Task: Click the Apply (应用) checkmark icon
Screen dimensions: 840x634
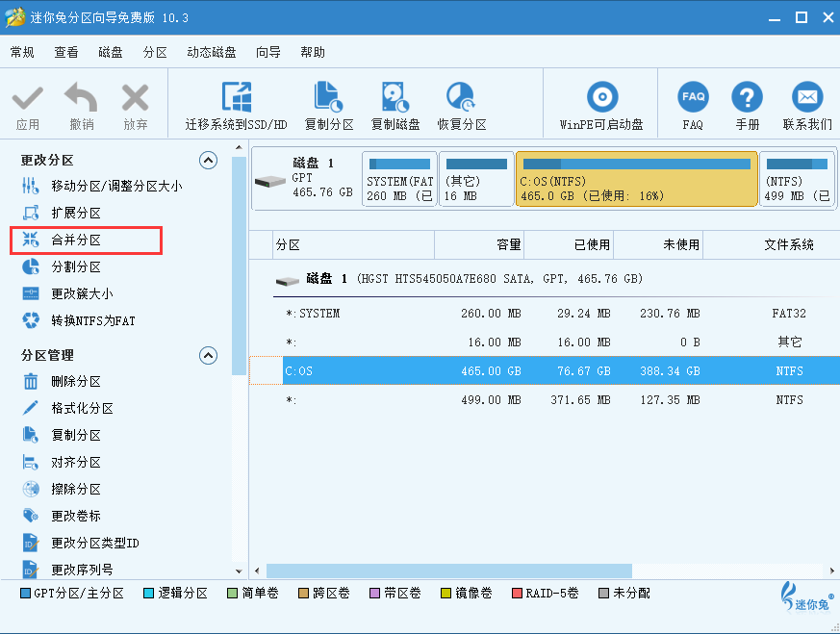Action: pos(27,98)
